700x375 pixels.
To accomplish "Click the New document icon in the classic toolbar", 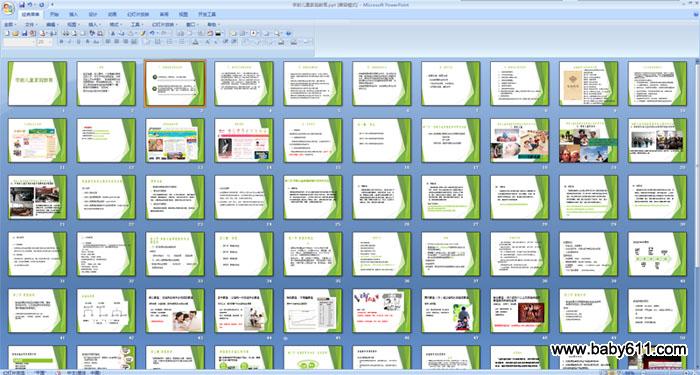I will tap(7, 33).
